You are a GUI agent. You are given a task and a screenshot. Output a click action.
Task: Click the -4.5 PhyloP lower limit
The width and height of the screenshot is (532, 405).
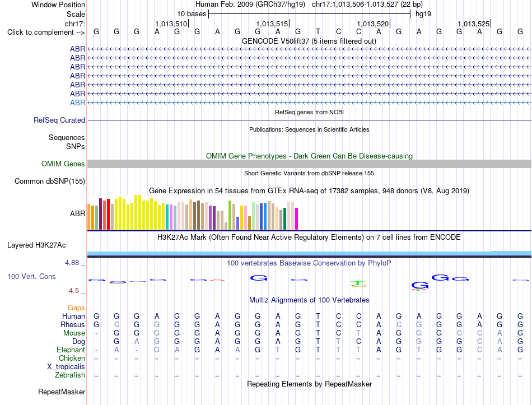coord(73,291)
